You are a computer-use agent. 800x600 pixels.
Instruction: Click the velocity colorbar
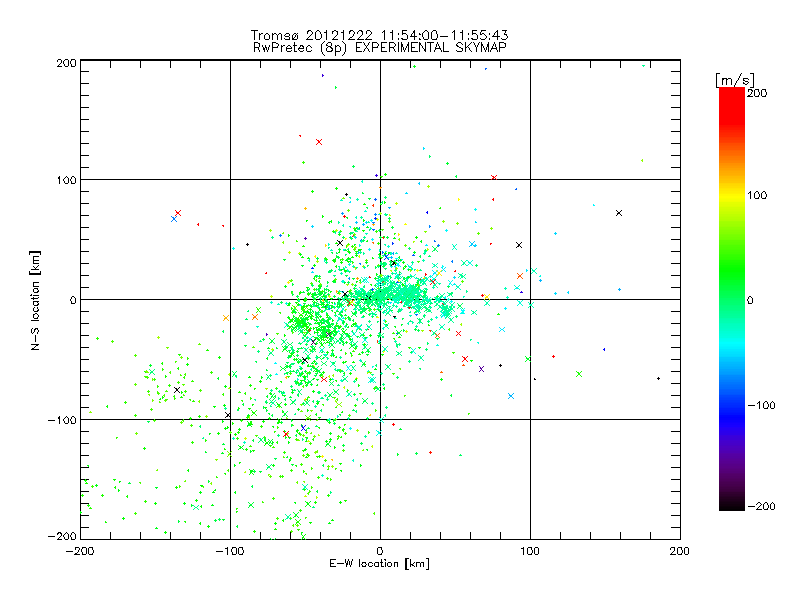pyautogui.click(x=732, y=299)
